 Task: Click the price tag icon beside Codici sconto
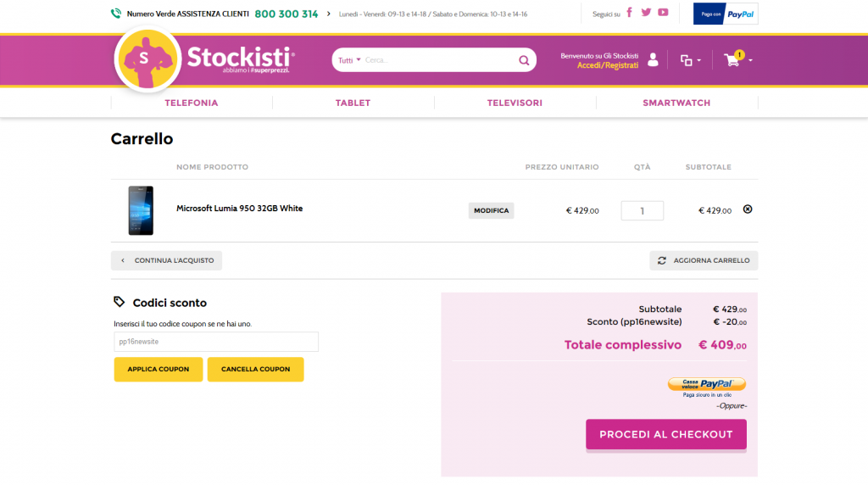point(119,302)
